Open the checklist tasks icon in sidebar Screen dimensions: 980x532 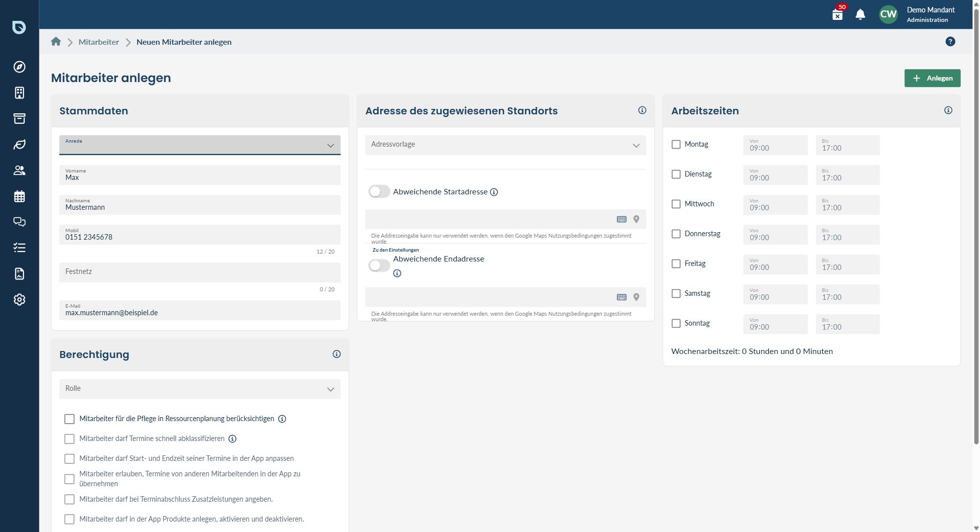coord(19,248)
